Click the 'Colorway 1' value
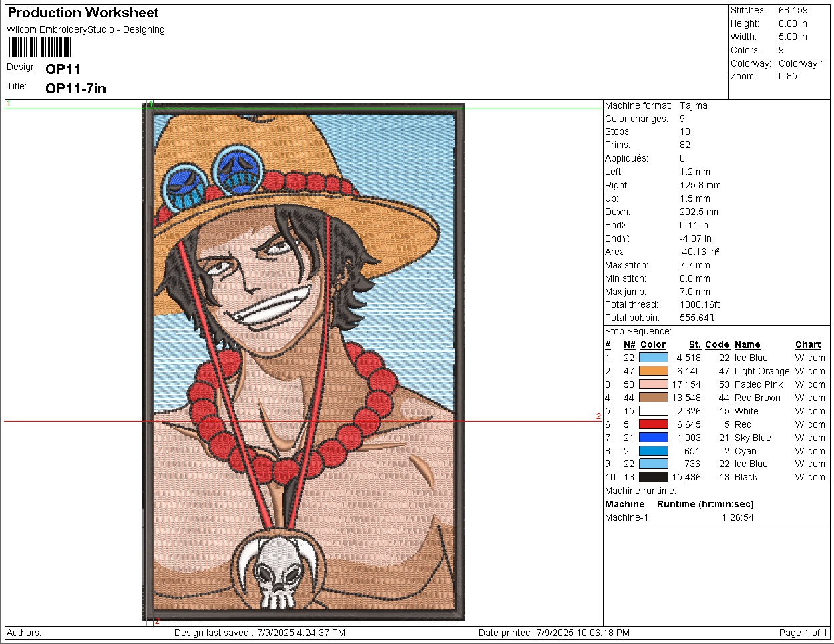Screen dimensions: 834x644 (x=801, y=63)
